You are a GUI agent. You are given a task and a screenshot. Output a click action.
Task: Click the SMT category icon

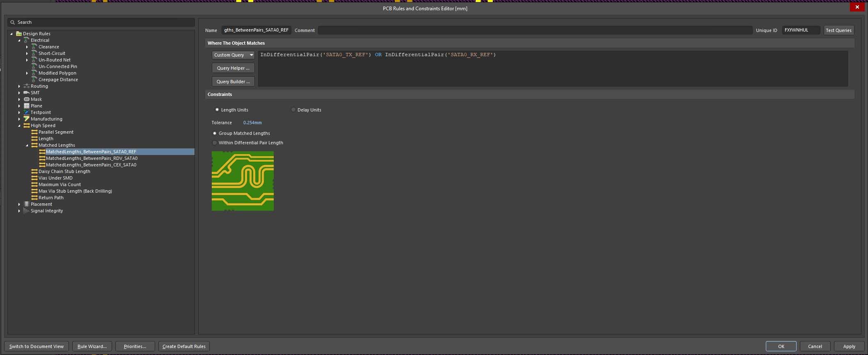[x=27, y=93]
